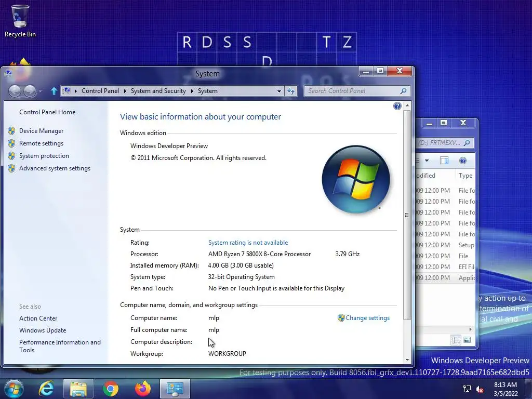The width and height of the screenshot is (532, 399).
Task: Open Performance Information and Tools link
Action: pos(60,346)
